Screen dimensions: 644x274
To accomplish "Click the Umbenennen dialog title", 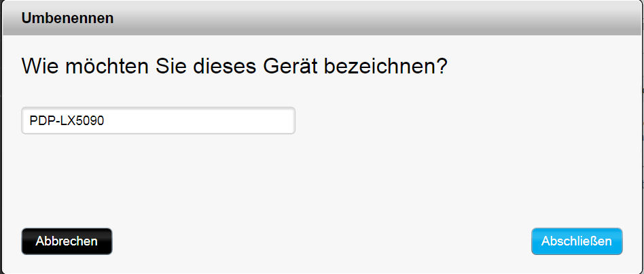I will [x=67, y=18].
